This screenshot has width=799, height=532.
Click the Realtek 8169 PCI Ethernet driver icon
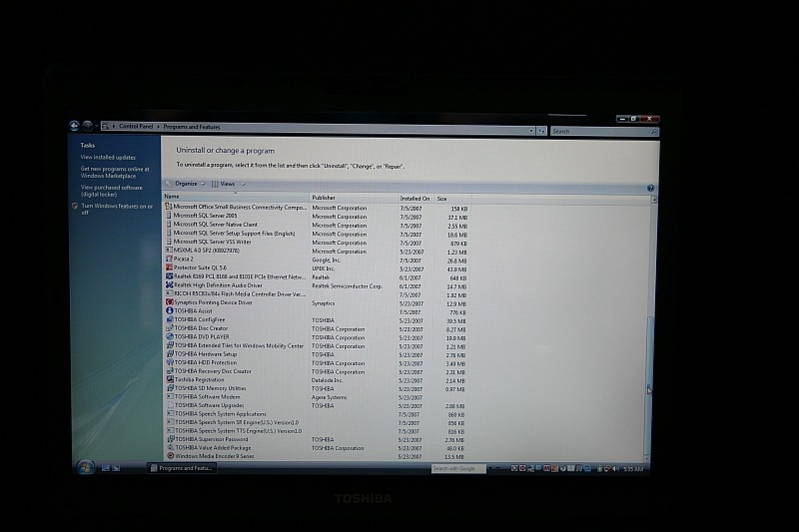(x=169, y=275)
